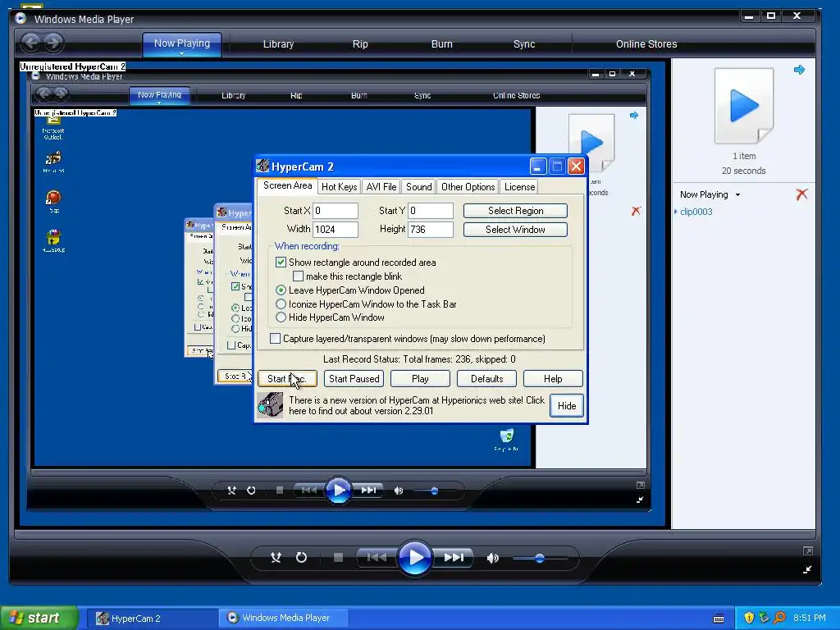Viewport: 840px width, 630px height.
Task: Mute sound using the outer speaker icon
Action: pyautogui.click(x=492, y=558)
